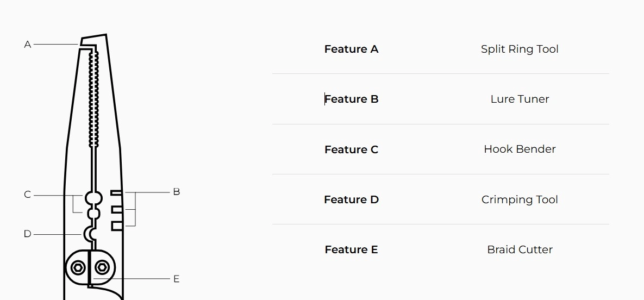644x300 pixels.
Task: Click the letter A diagram label
Action: (x=28, y=45)
